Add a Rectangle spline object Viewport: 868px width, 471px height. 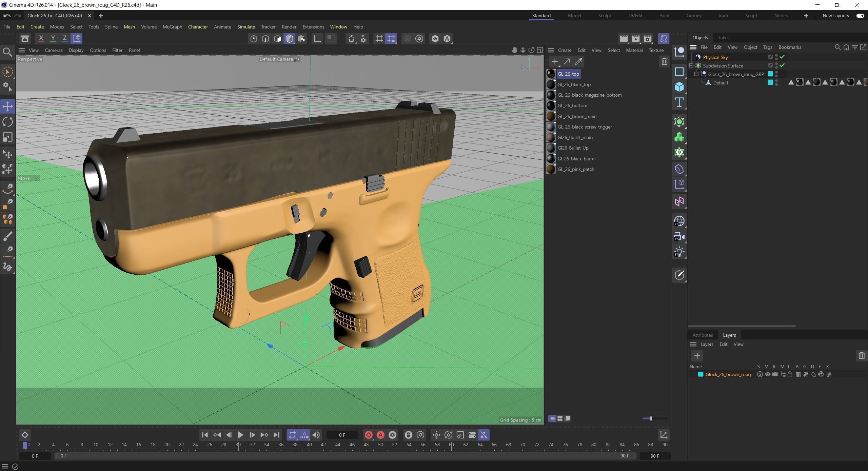679,72
